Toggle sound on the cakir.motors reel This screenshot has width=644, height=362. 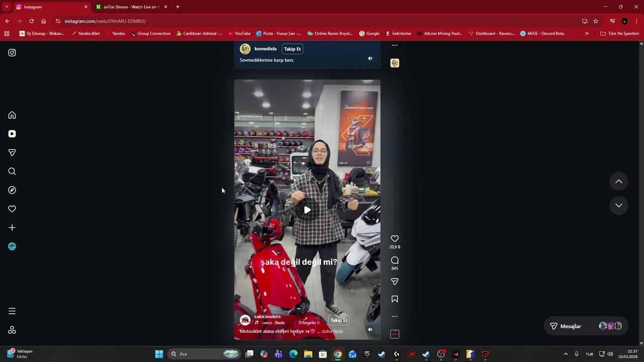(370, 330)
